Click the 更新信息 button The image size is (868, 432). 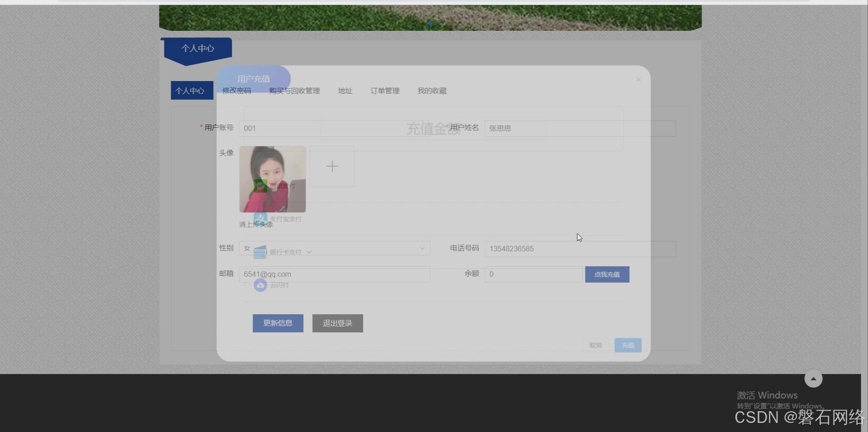coord(278,323)
